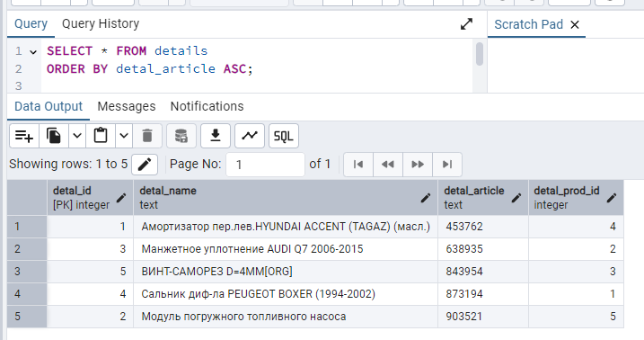This screenshot has height=340, width=644.
Task: Click the Paste clipboard icon
Action: pyautogui.click(x=101, y=136)
